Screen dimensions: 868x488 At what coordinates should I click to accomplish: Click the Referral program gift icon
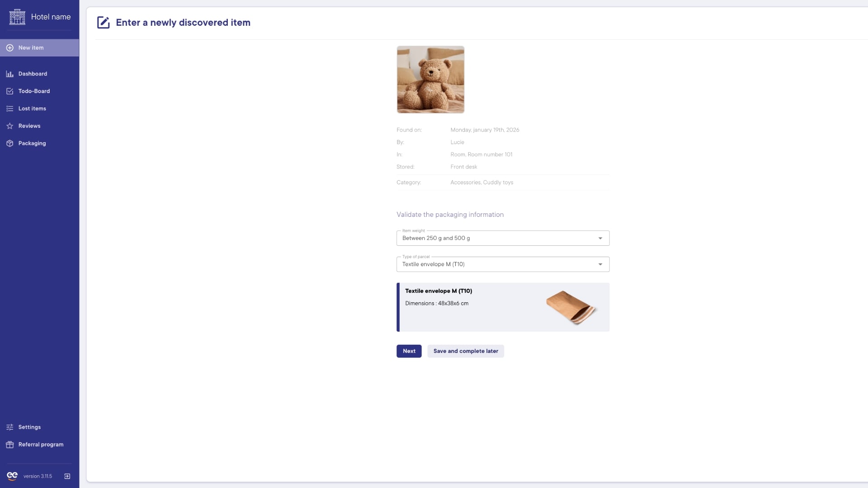[9, 445]
